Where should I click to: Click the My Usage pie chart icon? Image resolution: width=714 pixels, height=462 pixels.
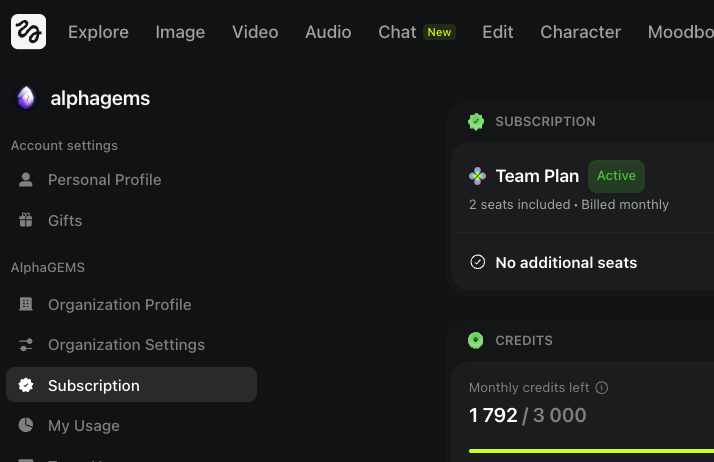click(26, 425)
